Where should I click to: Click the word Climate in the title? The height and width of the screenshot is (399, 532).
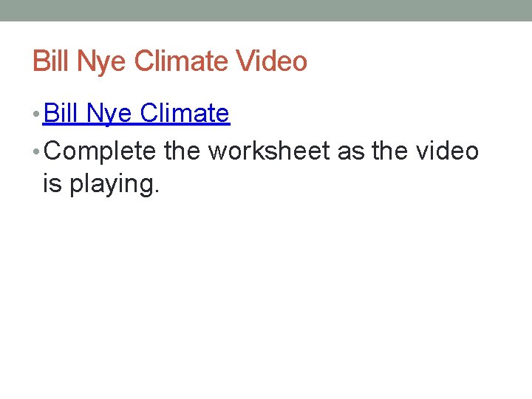click(183, 61)
